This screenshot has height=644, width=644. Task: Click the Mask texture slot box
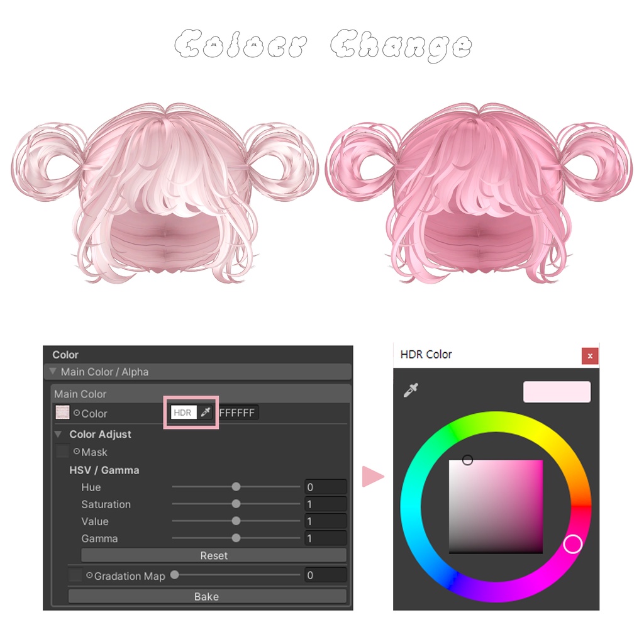pyautogui.click(x=62, y=451)
